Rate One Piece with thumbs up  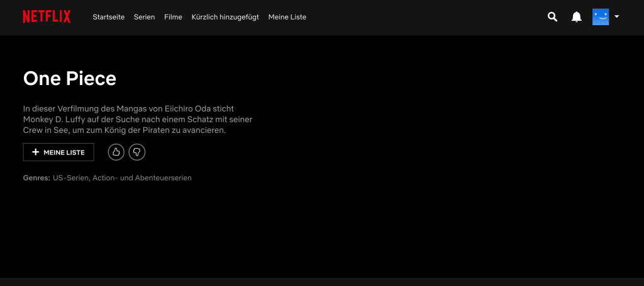(x=116, y=152)
